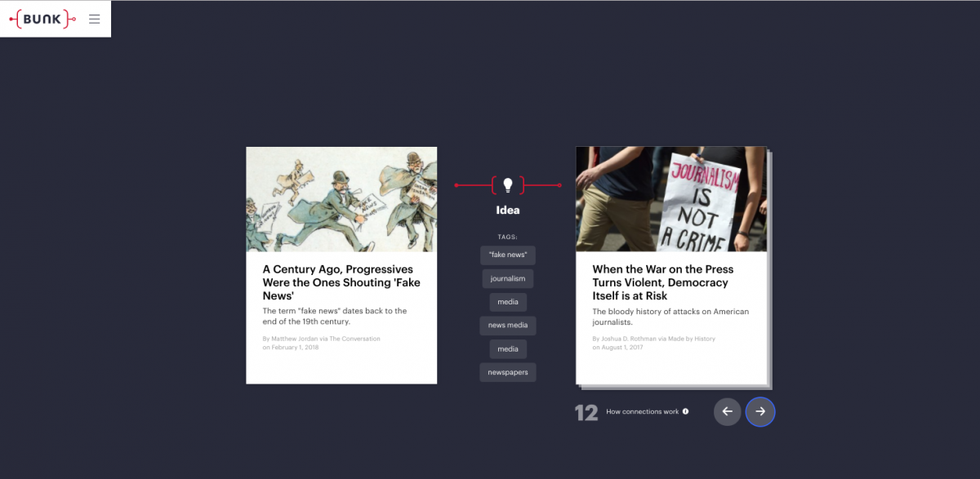Click the info icon beside How connections work
Screen dimensions: 980x479
pyautogui.click(x=685, y=411)
